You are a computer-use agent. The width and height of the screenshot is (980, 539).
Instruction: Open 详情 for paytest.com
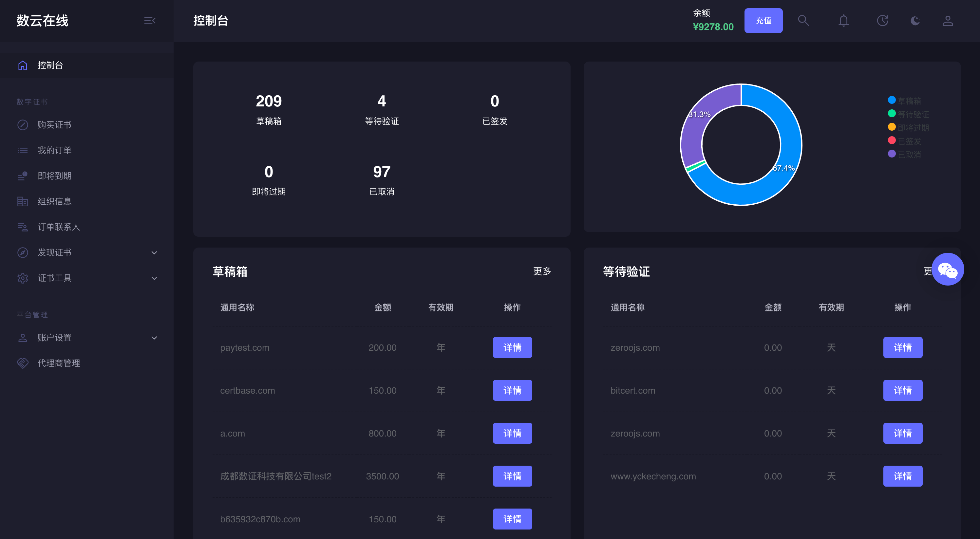coord(512,347)
